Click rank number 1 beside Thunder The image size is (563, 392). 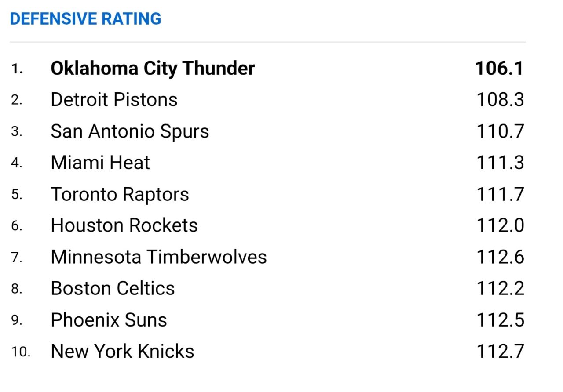pos(16,69)
